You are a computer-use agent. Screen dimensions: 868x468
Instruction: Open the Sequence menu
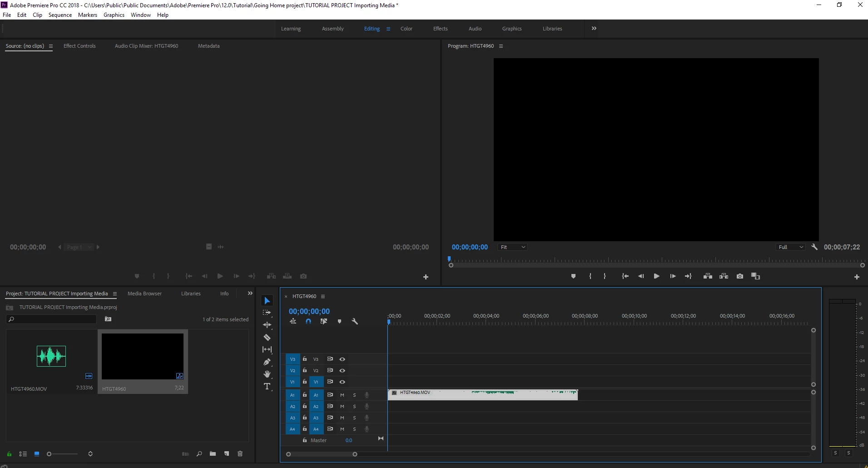tap(60, 15)
